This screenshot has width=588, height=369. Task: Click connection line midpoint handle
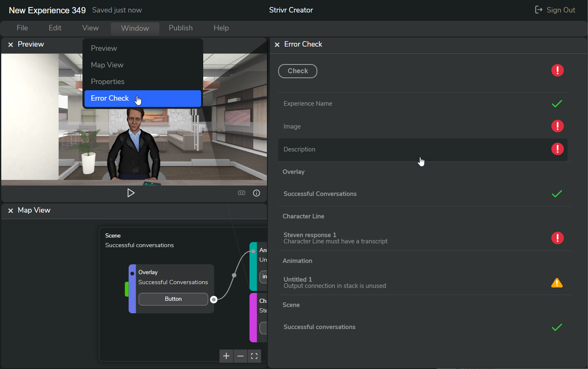234,275
